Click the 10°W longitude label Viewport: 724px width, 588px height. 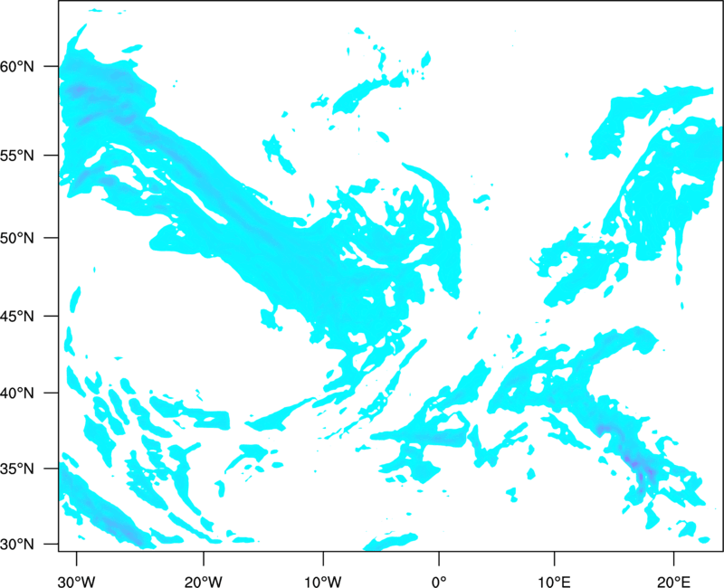(x=323, y=582)
